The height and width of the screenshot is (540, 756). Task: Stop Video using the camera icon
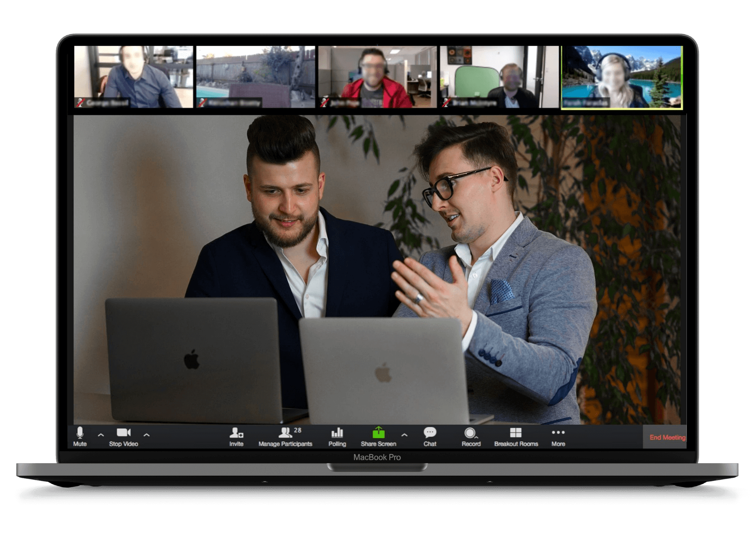124,436
